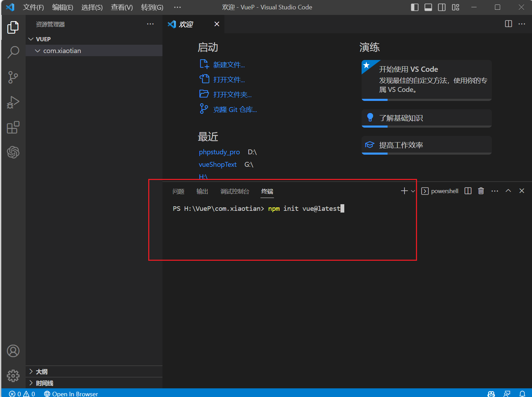The image size is (532, 397).
Task: Open notifications bell in status bar
Action: (x=522, y=394)
